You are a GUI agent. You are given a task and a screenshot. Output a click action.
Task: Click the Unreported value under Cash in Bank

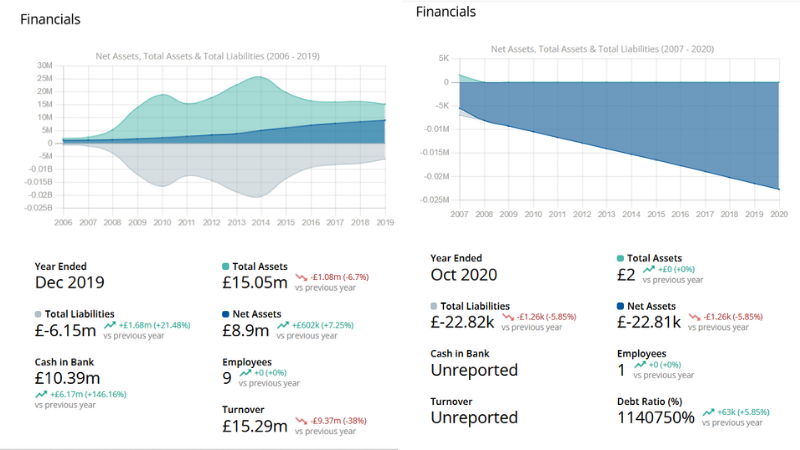click(x=474, y=369)
